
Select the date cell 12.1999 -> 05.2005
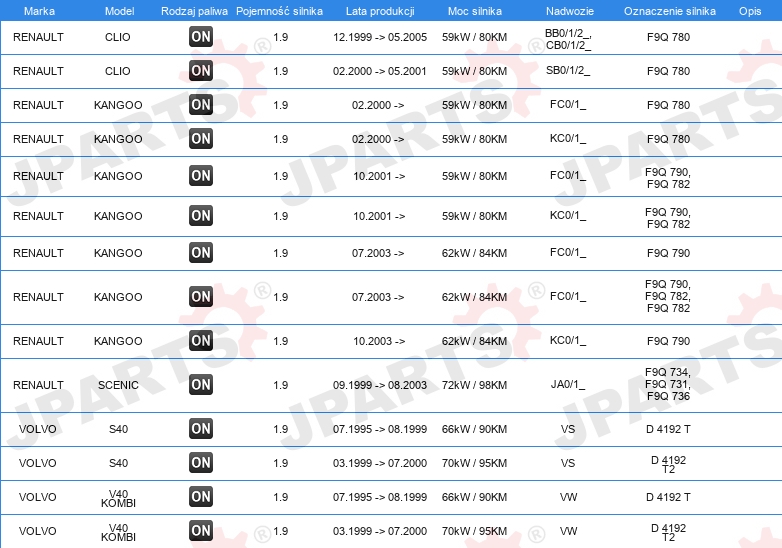tap(380, 37)
